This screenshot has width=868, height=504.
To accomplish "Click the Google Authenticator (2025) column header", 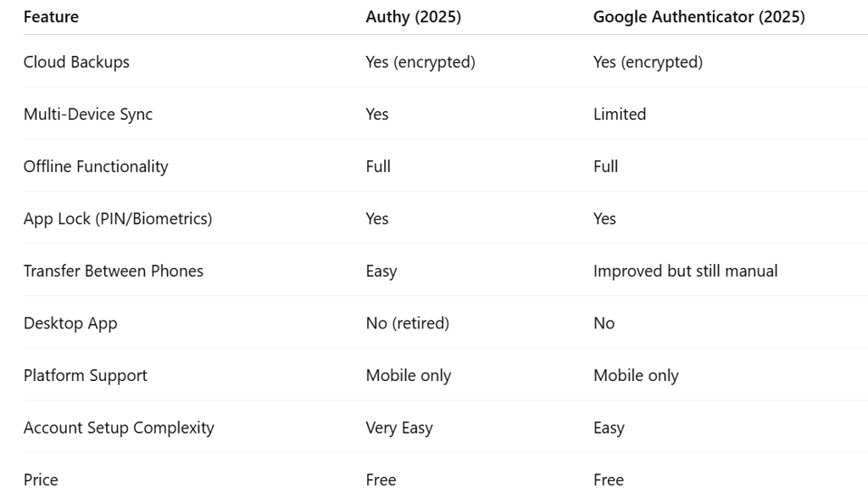I will (x=698, y=17).
